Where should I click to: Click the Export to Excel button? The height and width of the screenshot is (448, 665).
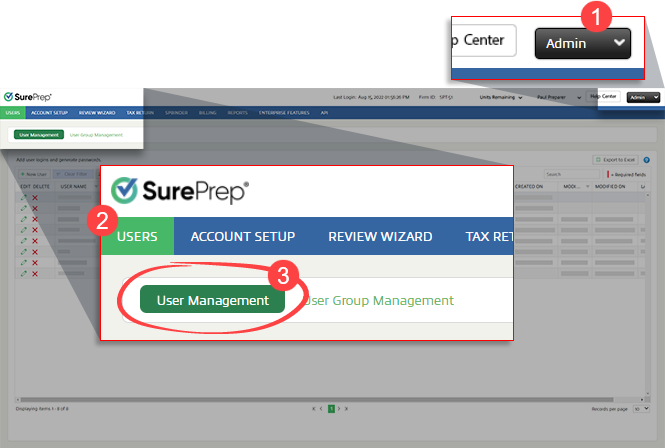click(x=616, y=160)
